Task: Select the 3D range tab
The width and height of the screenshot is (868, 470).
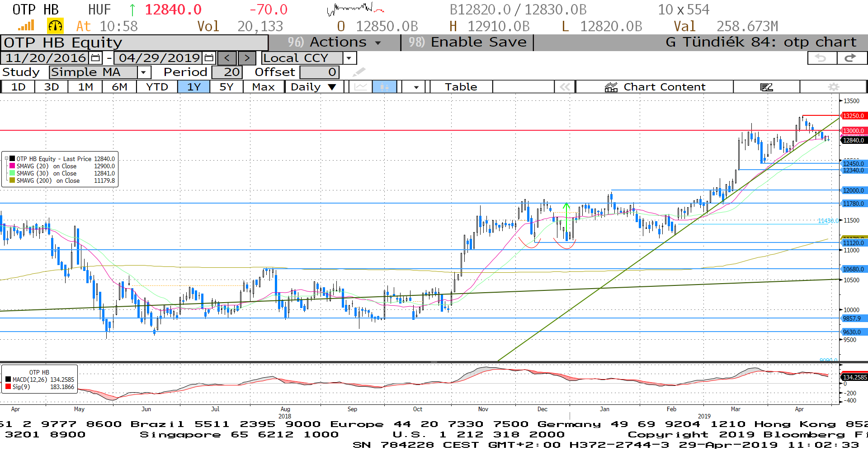Action: pos(51,87)
